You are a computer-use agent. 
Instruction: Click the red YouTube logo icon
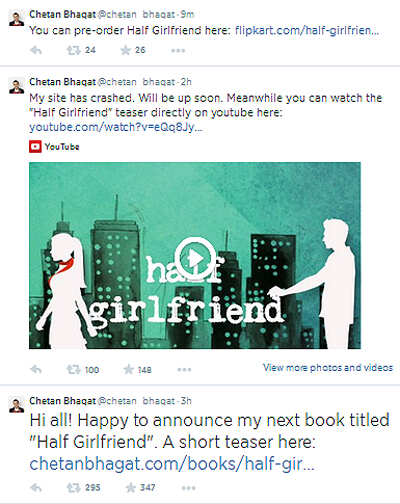(x=35, y=147)
